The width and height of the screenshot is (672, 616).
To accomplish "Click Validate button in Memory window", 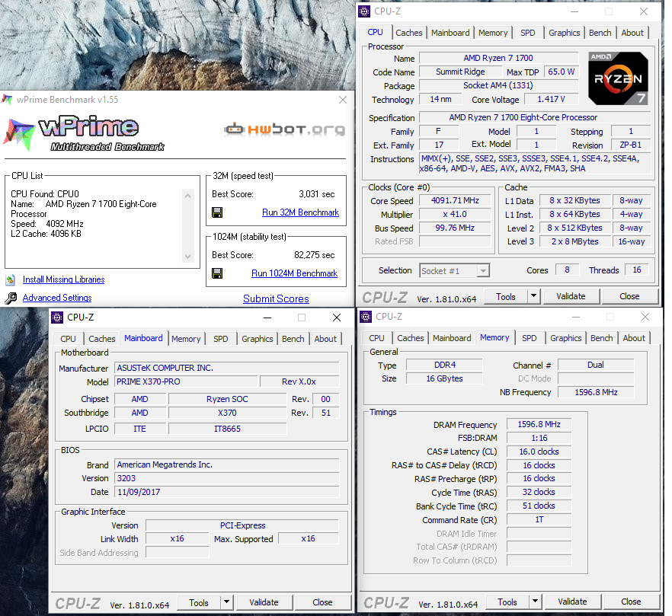I will 573,602.
